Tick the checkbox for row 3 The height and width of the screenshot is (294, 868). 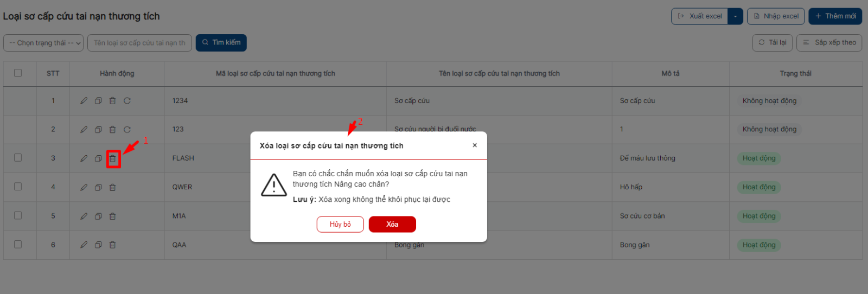click(x=18, y=158)
